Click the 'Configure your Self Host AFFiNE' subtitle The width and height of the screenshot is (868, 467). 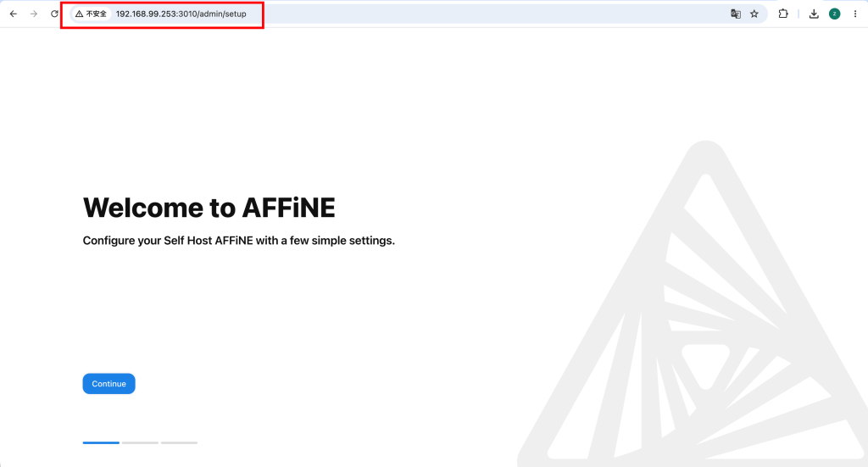click(x=238, y=241)
